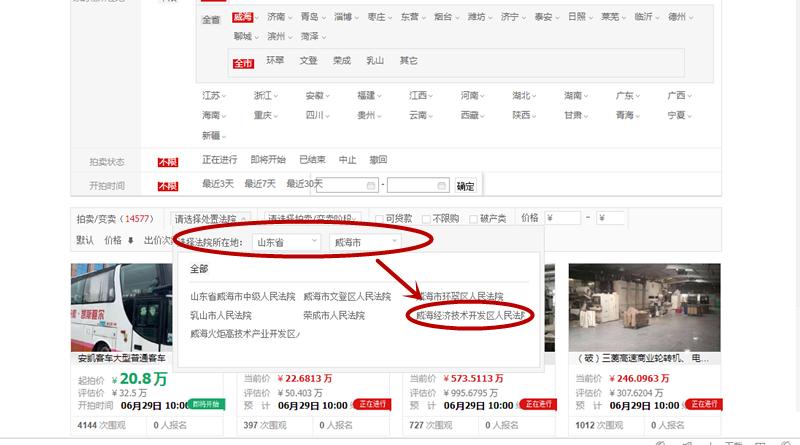
Task: Sort listings by 默认 order
Action: pos(85,240)
